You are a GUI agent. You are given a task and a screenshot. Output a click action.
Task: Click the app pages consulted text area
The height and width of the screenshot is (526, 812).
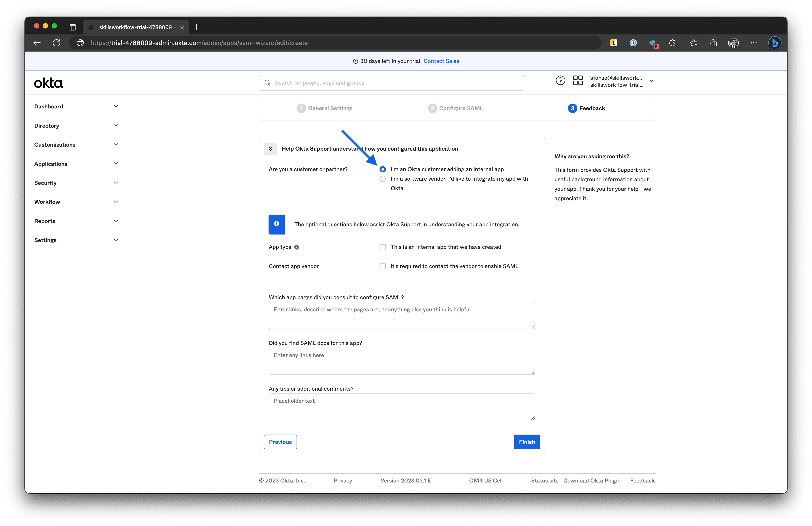point(402,315)
